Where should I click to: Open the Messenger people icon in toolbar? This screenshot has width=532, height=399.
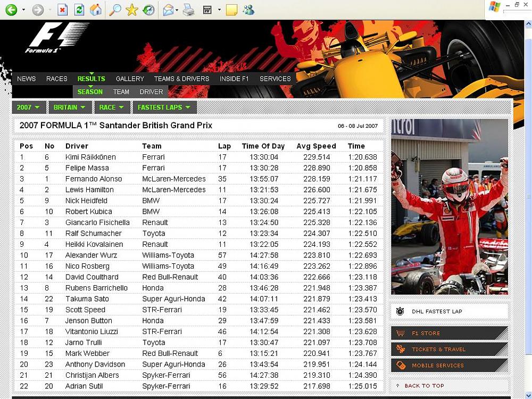click(x=248, y=10)
